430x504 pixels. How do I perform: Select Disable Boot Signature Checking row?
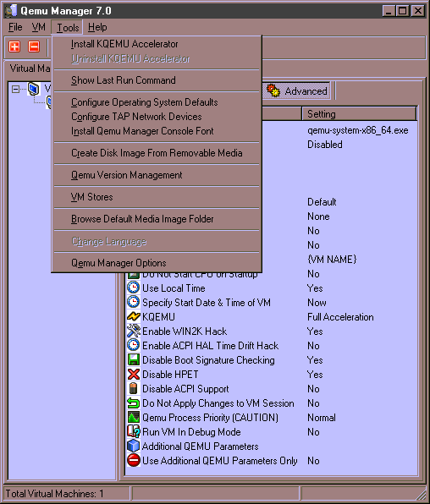point(272,360)
